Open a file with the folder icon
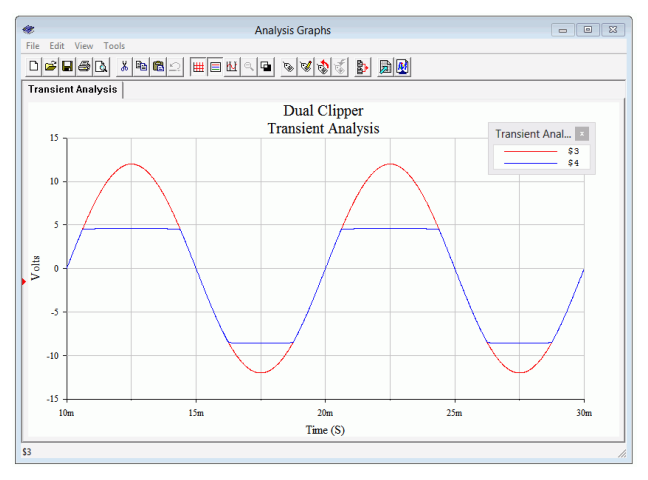 [x=50, y=66]
